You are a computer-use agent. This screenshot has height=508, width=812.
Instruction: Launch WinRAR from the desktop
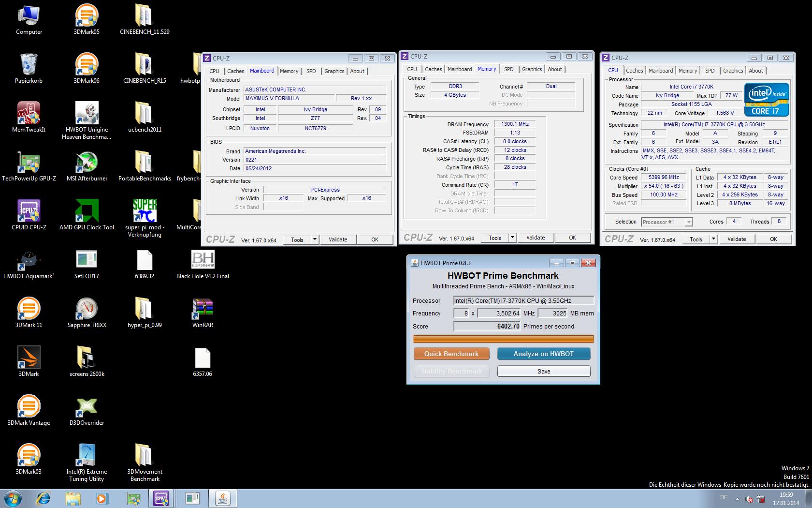[203, 313]
